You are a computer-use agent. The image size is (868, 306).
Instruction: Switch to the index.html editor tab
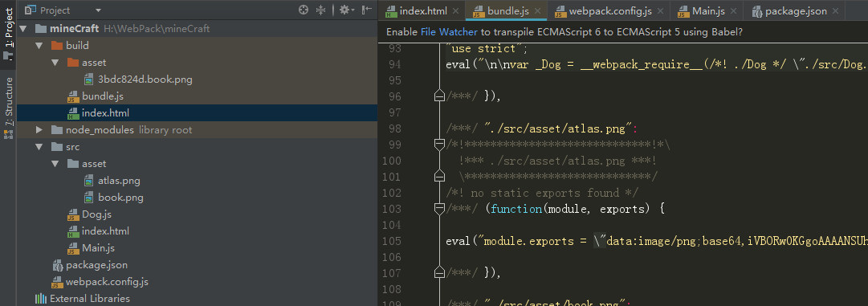coord(423,11)
